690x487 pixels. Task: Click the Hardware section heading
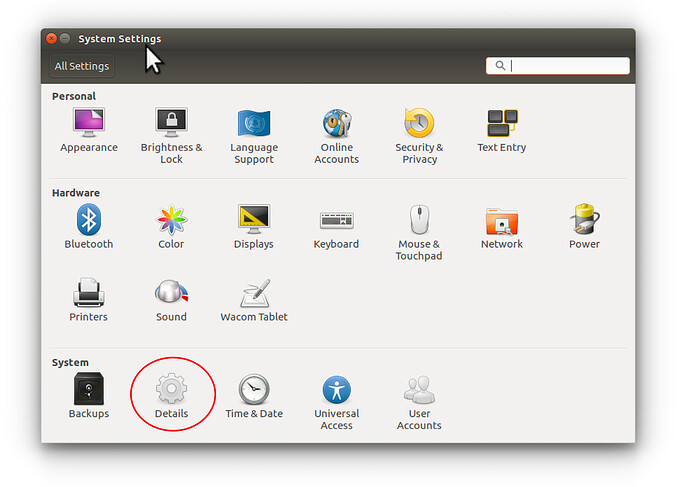pyautogui.click(x=76, y=193)
